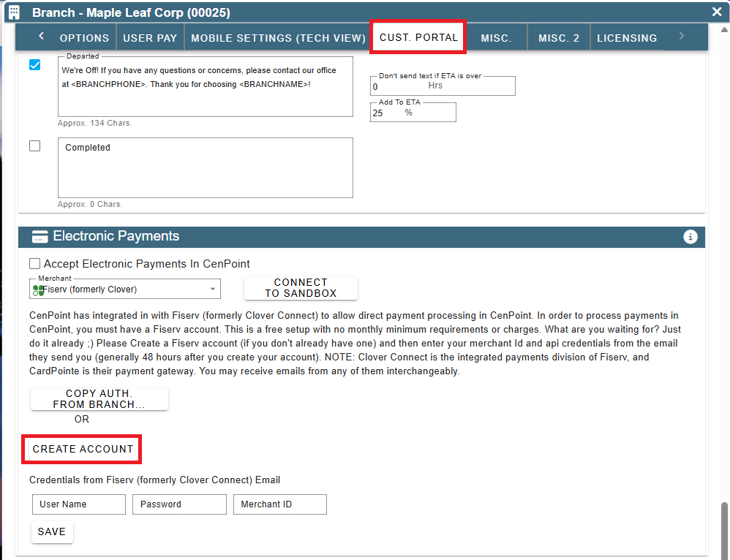Click CONNECT TO SANDBOX button
This screenshot has width=730, height=560.
pos(301,288)
